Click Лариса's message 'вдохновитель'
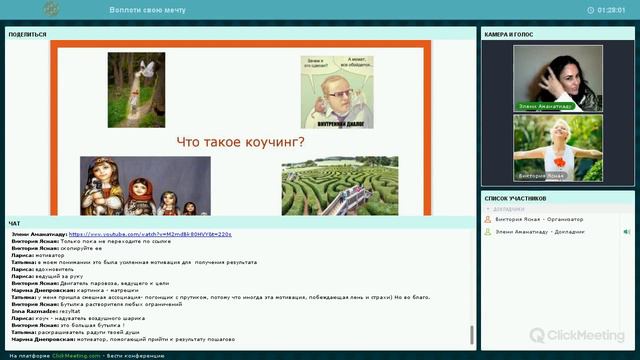 [54, 269]
